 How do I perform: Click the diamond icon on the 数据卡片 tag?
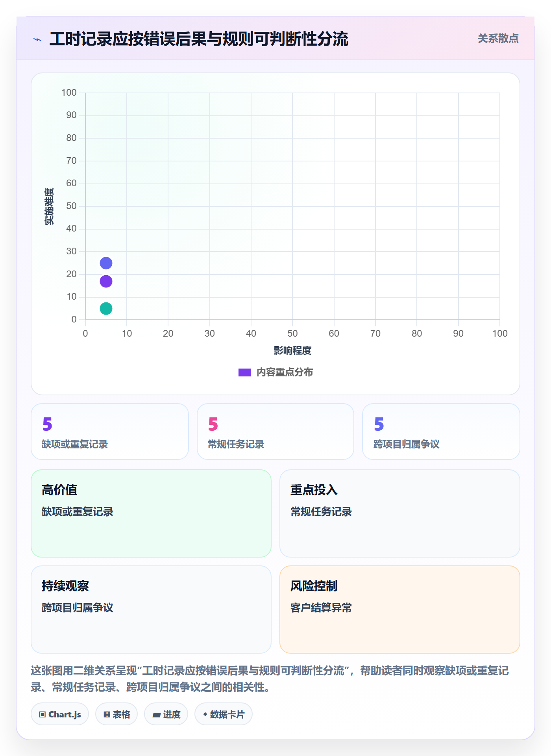click(x=205, y=714)
